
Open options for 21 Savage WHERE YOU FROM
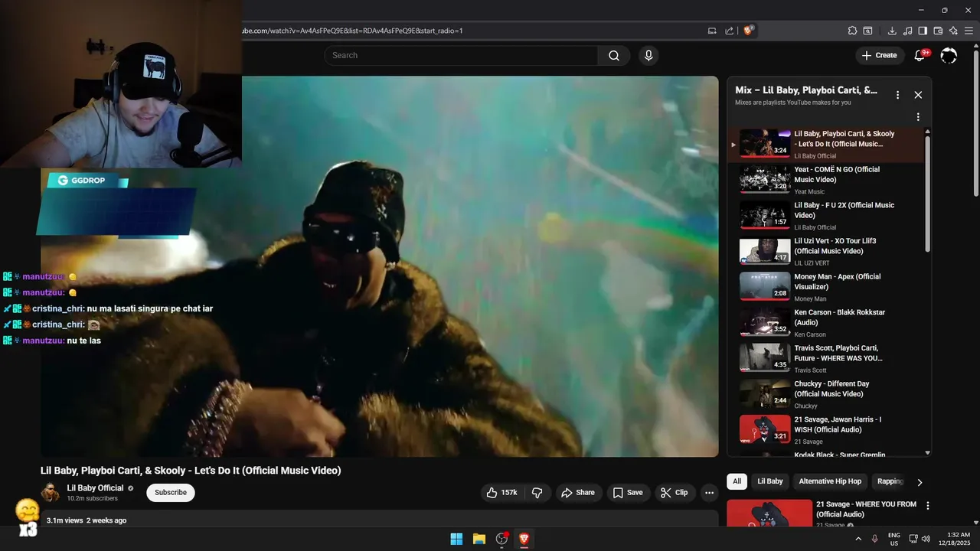pos(928,506)
